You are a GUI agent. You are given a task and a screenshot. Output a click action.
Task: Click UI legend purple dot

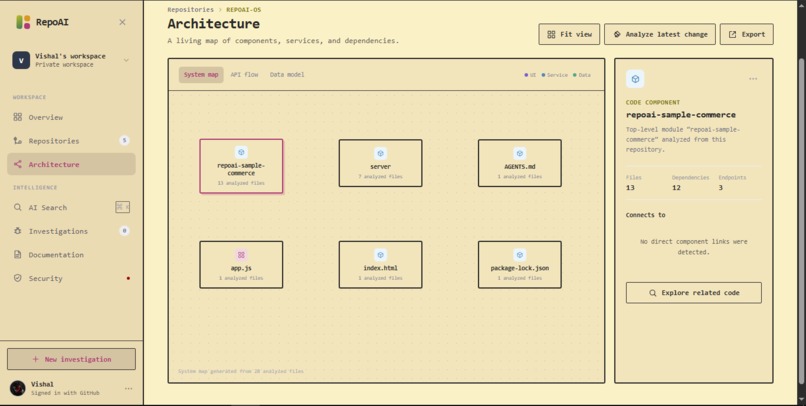(x=526, y=75)
